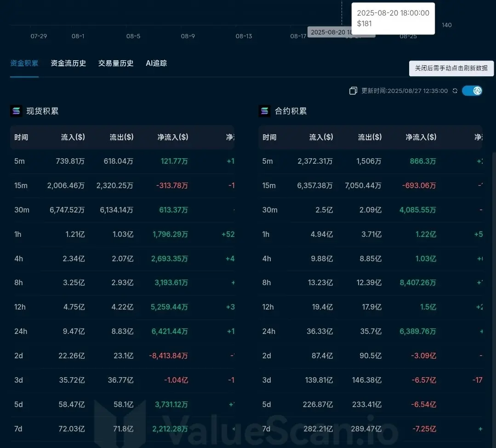Click spot net inflow value -1.04亿
This screenshot has height=448, width=496.
pyautogui.click(x=176, y=380)
